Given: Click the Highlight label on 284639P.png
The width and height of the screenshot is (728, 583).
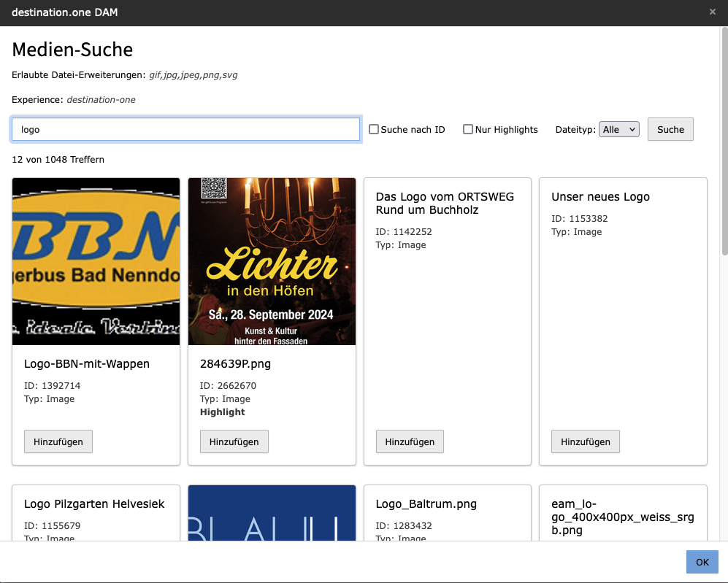Looking at the screenshot, I should (x=223, y=412).
